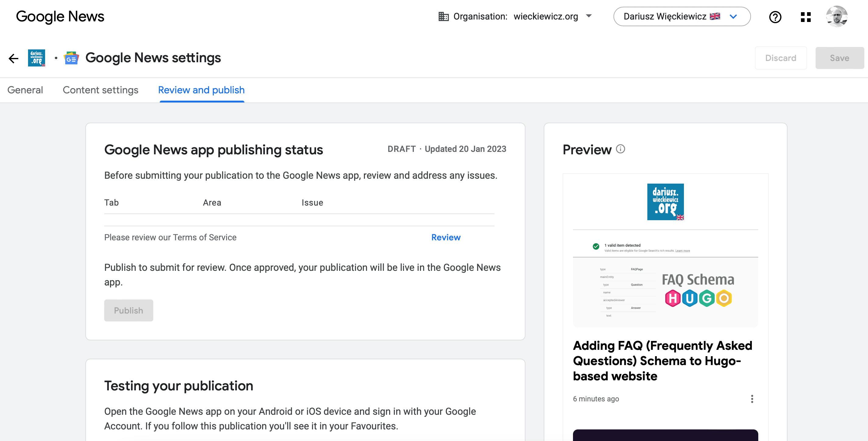Click Please review our Terms of Service text
868x441 pixels.
pyautogui.click(x=170, y=237)
